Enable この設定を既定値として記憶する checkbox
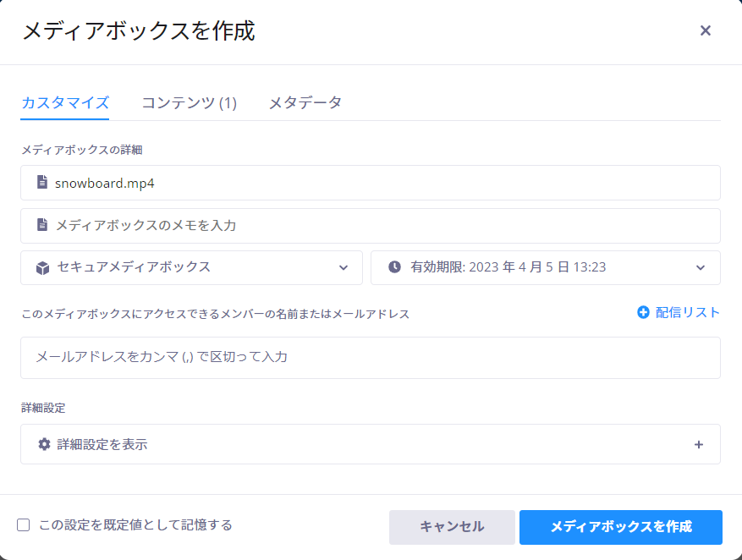The height and width of the screenshot is (560, 742). (x=23, y=525)
